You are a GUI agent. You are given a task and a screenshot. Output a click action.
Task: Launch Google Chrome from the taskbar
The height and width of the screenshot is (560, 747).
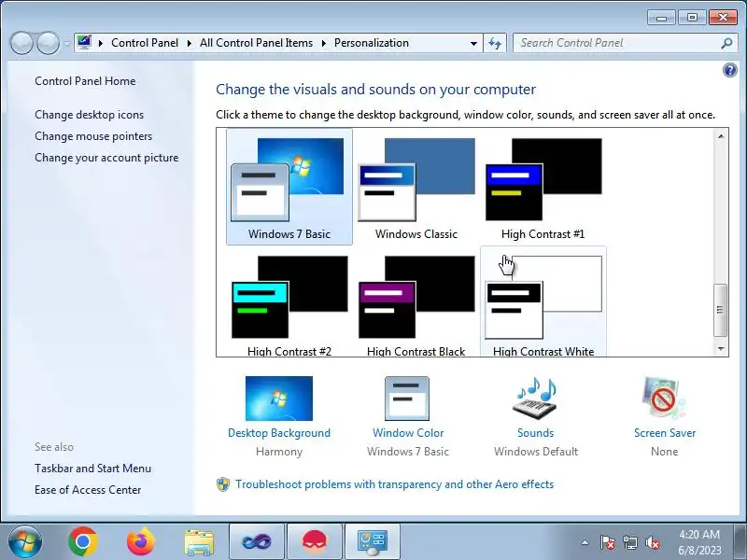(x=83, y=541)
